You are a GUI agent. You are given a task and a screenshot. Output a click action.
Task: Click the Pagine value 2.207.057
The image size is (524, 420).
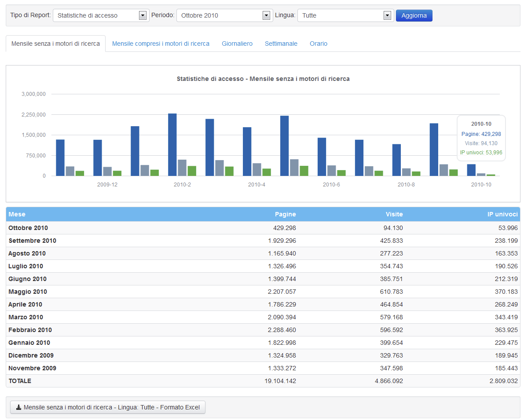click(282, 291)
